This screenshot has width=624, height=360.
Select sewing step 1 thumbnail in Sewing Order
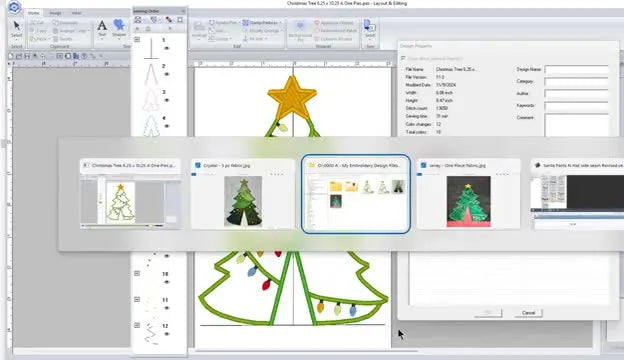point(151,49)
